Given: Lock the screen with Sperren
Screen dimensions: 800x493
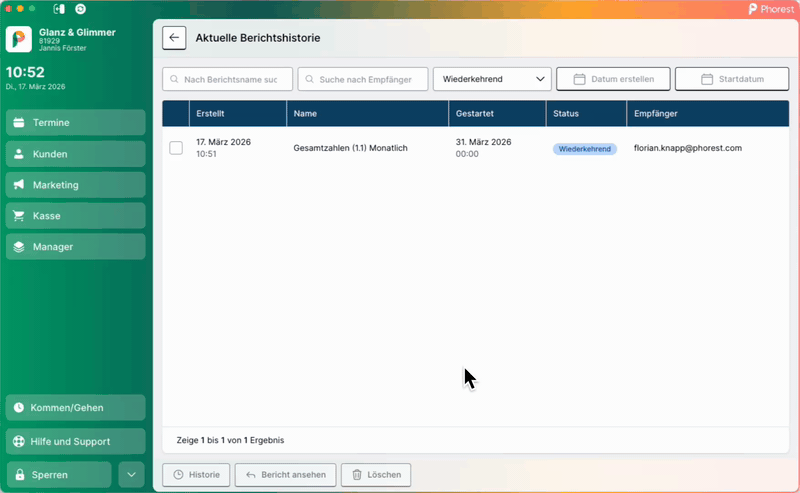Looking at the screenshot, I should pyautogui.click(x=59, y=474).
